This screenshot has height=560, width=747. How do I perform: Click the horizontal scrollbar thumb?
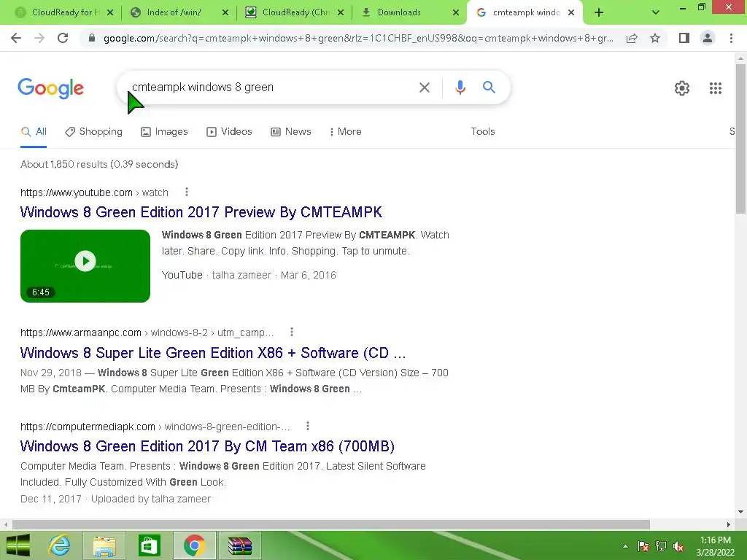click(x=330, y=524)
